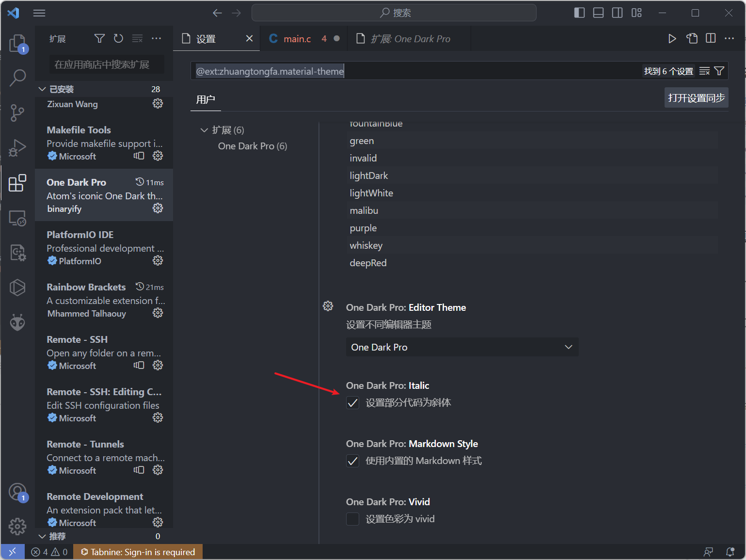Open the Editor Theme dropdown
The width and height of the screenshot is (746, 560).
tap(461, 347)
